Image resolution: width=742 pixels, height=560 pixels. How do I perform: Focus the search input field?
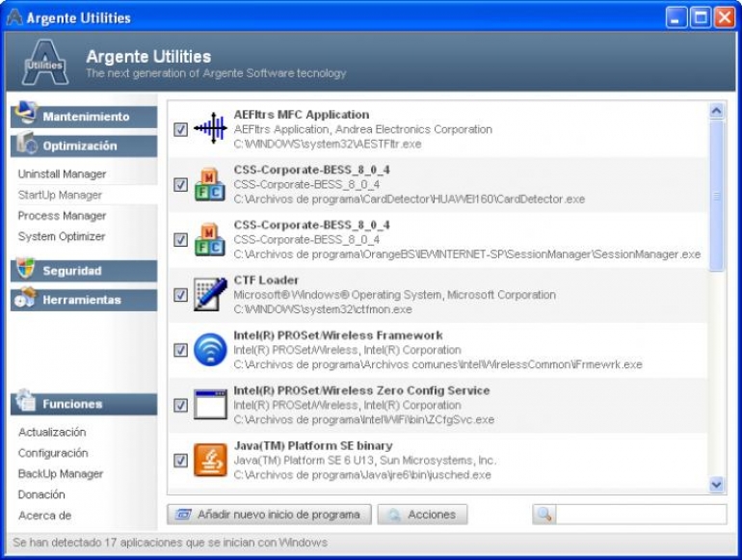pyautogui.click(x=641, y=514)
